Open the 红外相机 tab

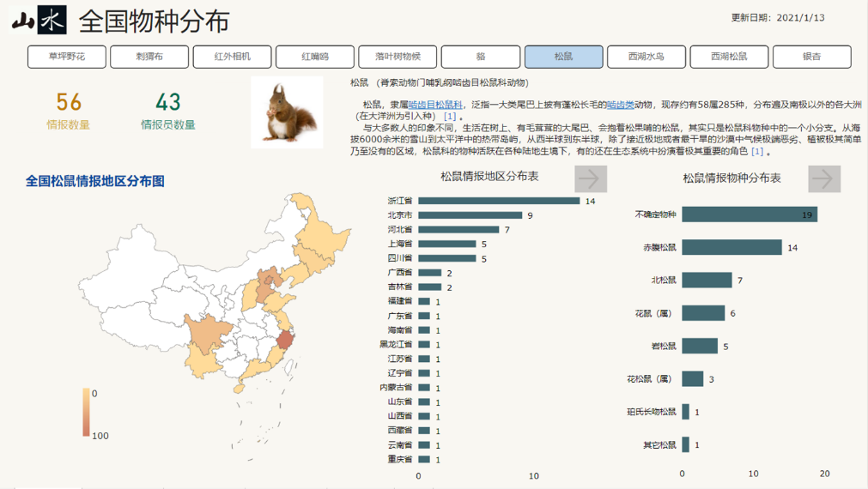(233, 57)
